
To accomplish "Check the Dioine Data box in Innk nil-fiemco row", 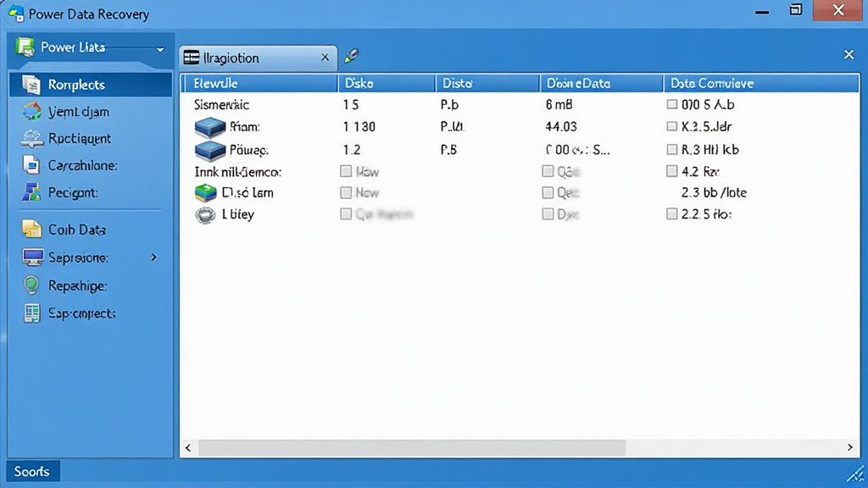I will (548, 171).
